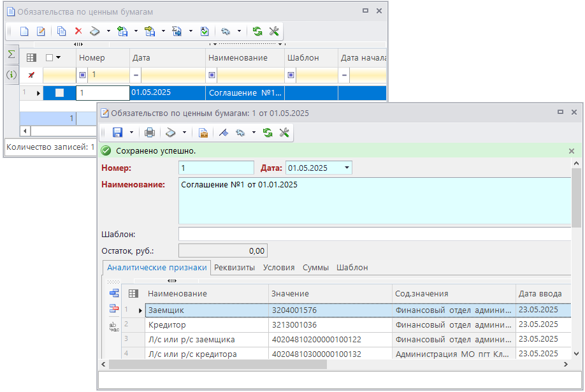Click the briefcase icon in the detail toolbar

[203, 133]
